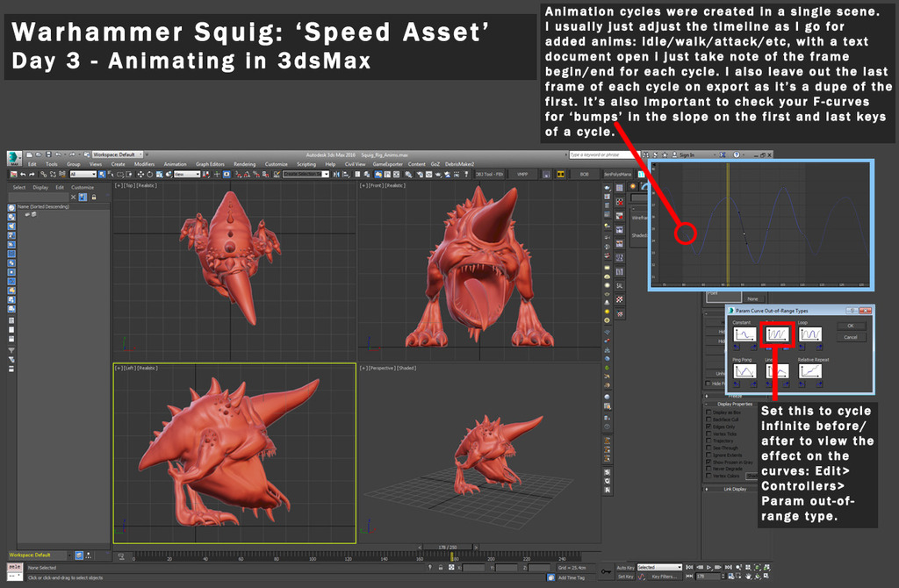899x588 pixels.
Task: Click the Undo arrow in main toolbar
Action: tap(23, 175)
